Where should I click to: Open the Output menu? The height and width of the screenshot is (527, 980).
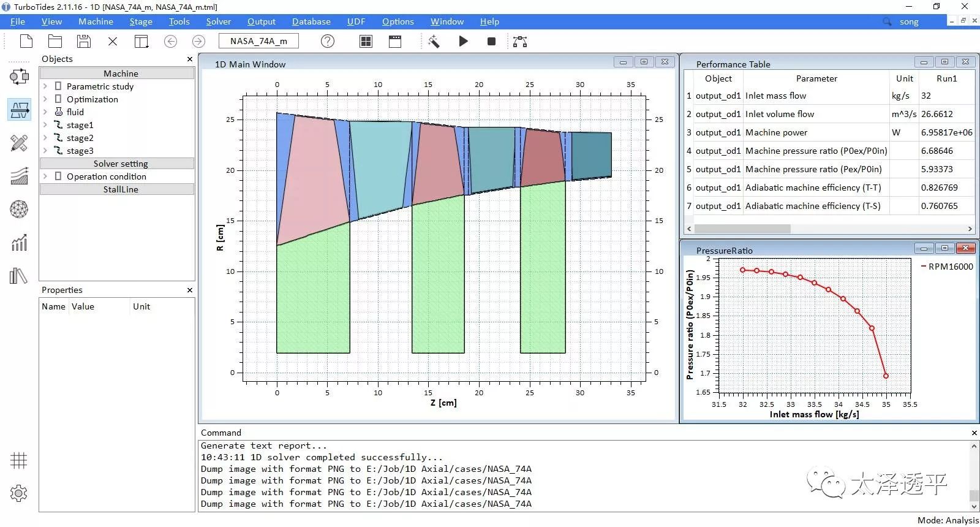pos(262,21)
